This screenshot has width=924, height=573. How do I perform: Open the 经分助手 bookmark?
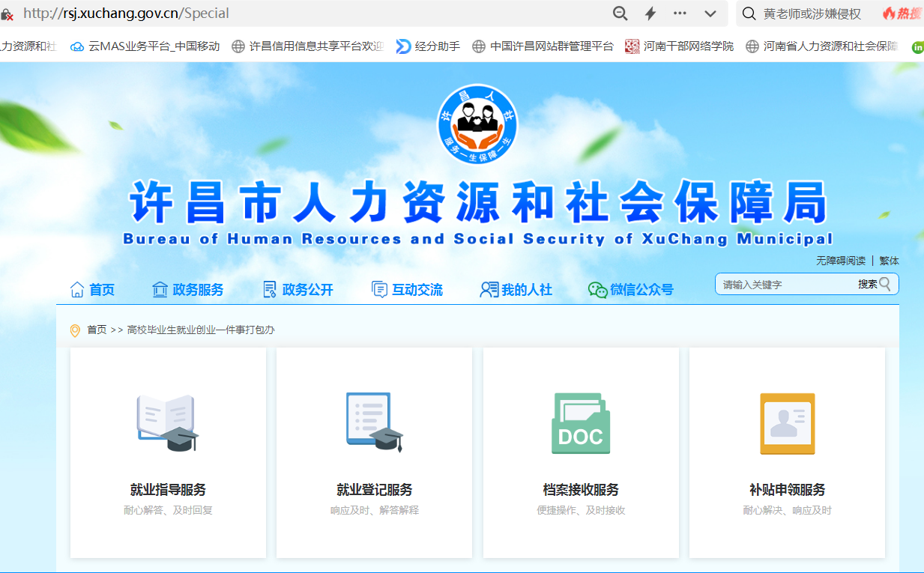point(428,46)
